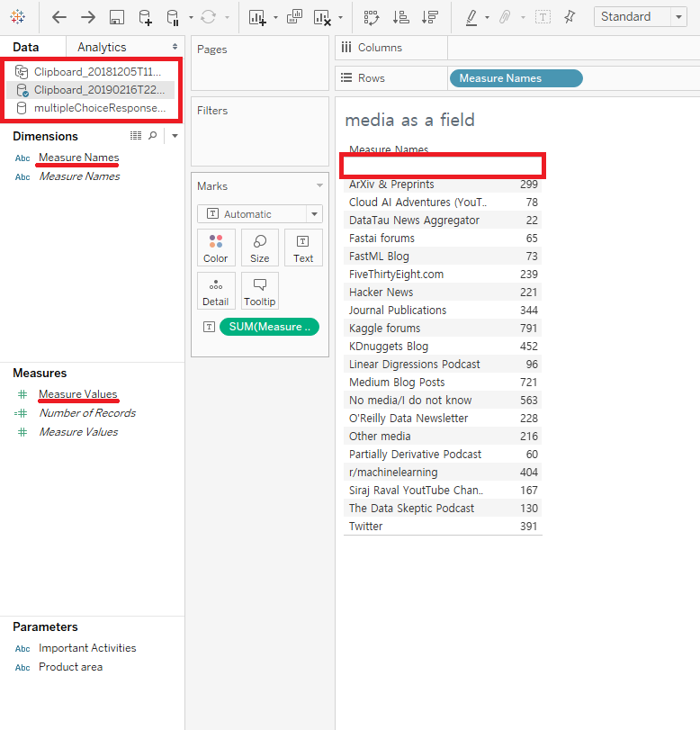Select the ArXiv & Preprints row

[443, 185]
